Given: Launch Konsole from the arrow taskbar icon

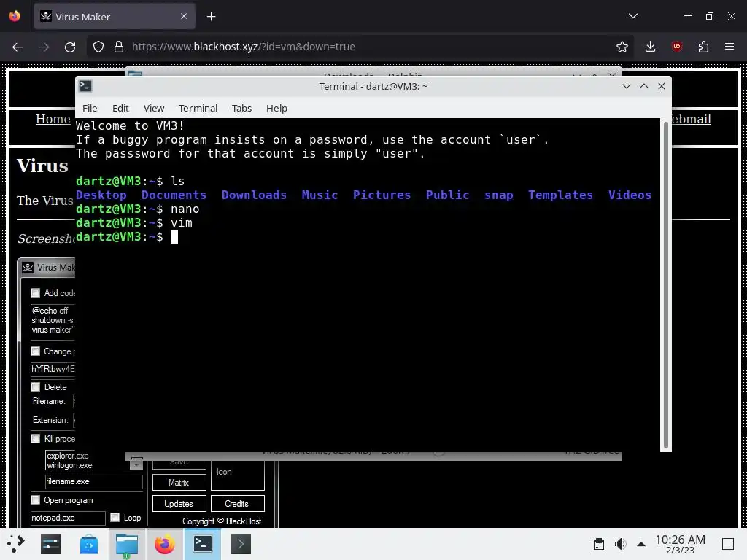Looking at the screenshot, I should (x=241, y=544).
